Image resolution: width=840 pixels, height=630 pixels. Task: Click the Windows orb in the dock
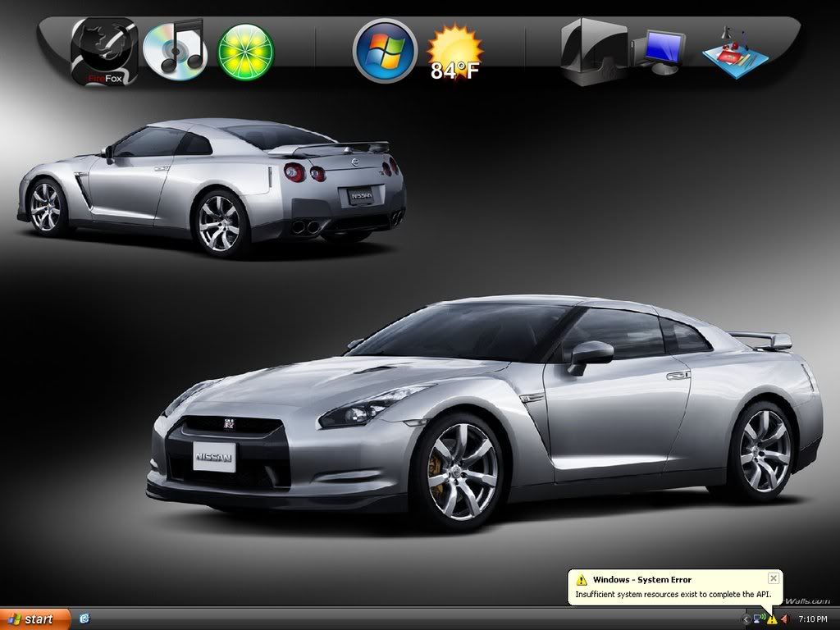point(385,51)
